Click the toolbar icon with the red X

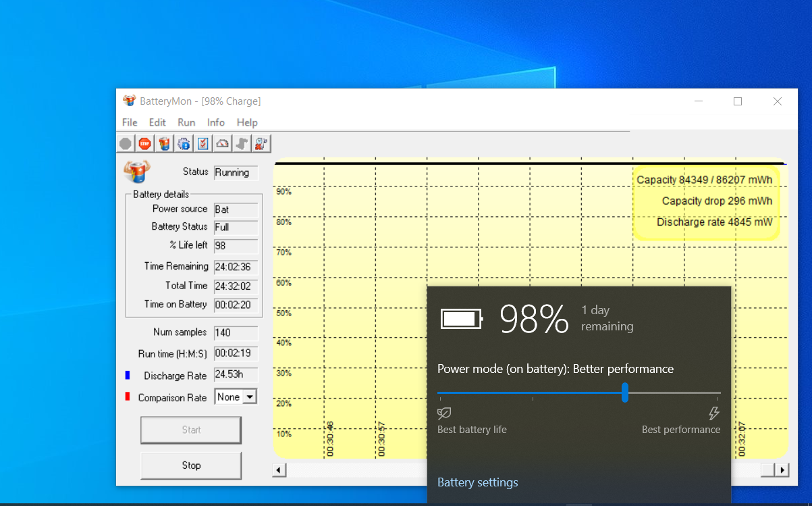[261, 143]
